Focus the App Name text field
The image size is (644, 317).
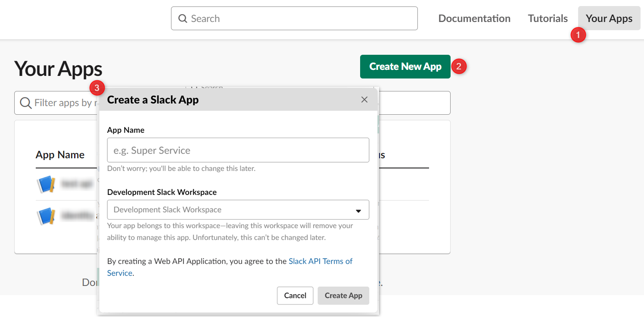[x=238, y=150]
